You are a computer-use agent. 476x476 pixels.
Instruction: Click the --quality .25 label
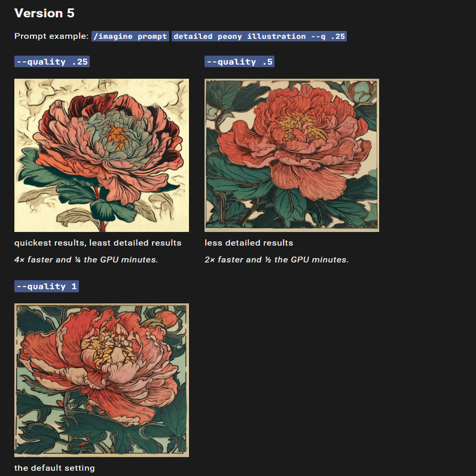coord(52,62)
